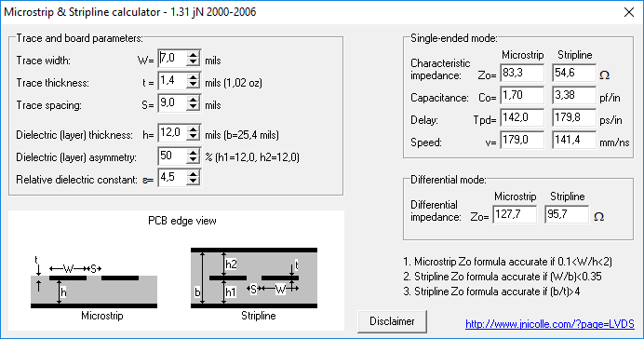Decrease dielectric layer asymmetry down arrow

(193, 159)
